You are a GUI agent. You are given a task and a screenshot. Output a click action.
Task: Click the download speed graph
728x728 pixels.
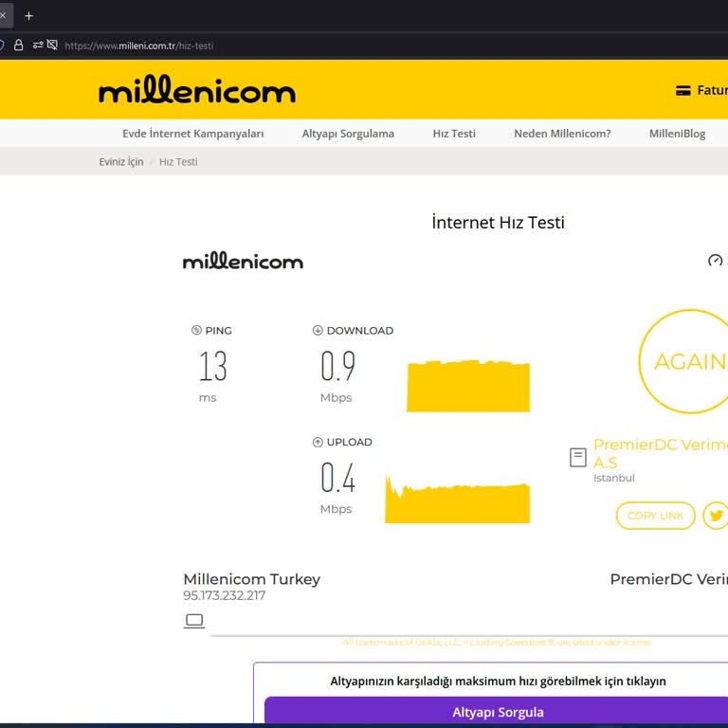click(468, 386)
